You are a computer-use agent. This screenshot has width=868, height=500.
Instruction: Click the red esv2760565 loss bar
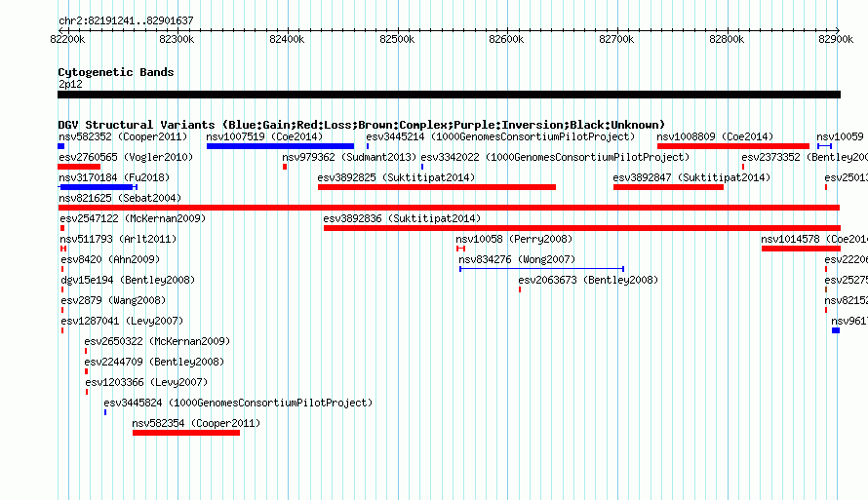(79, 167)
